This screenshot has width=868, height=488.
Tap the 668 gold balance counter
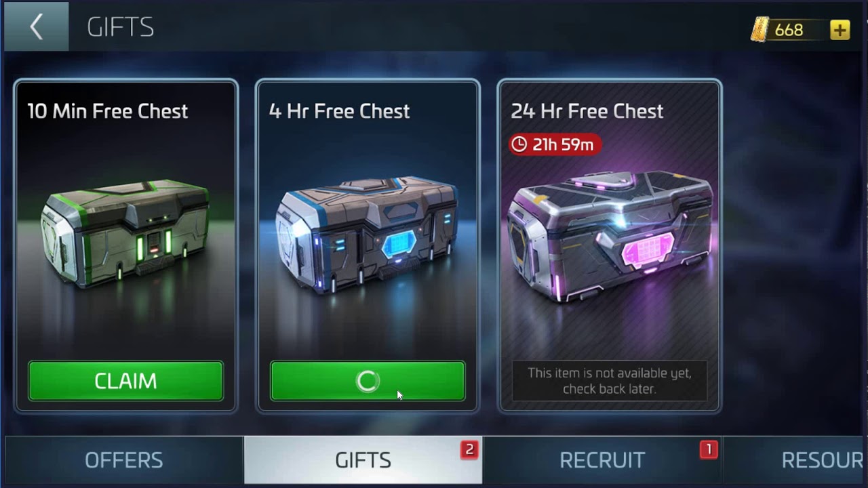coord(789,30)
